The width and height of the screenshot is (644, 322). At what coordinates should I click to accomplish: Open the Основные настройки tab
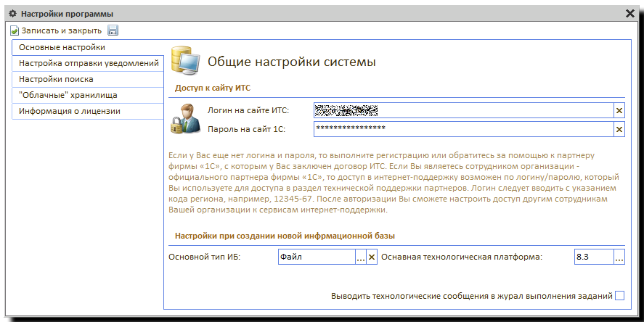click(87, 47)
